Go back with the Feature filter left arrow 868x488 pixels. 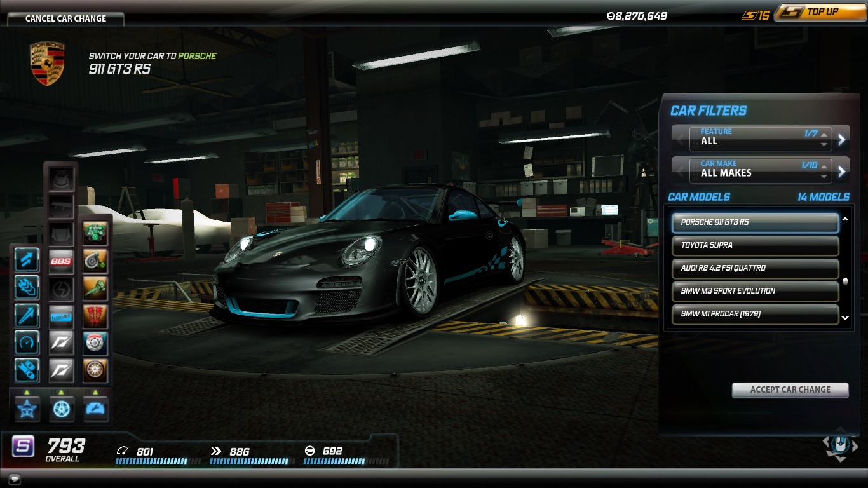[x=680, y=139]
